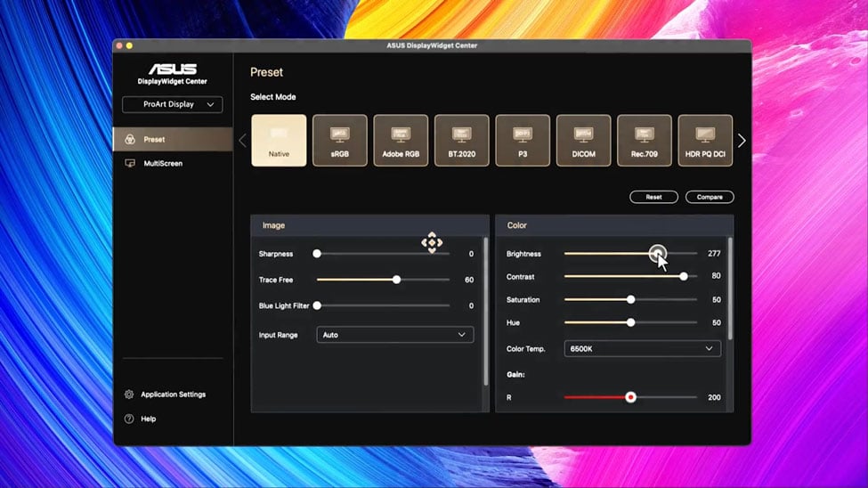Switch to BT.2020 preset mode
The width and height of the screenshot is (868, 488).
(x=462, y=140)
